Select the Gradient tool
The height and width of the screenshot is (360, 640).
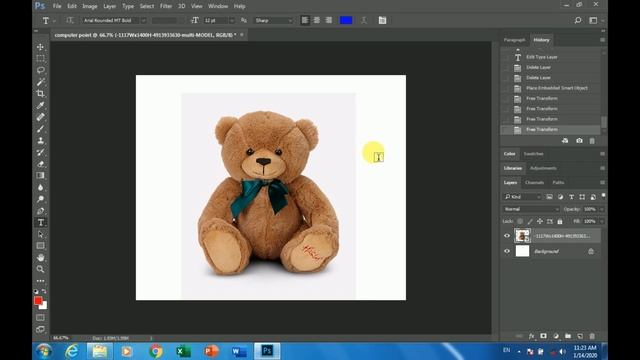[x=40, y=176]
